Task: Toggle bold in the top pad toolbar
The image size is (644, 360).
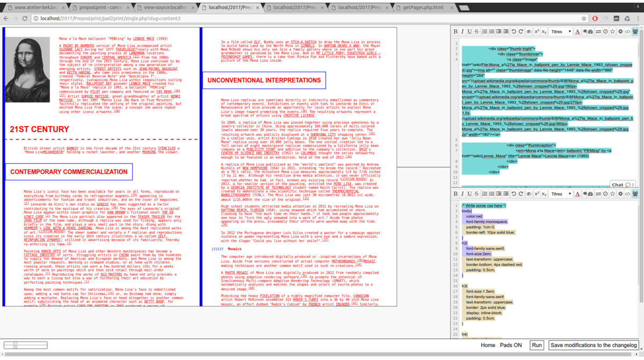Action: click(x=456, y=32)
